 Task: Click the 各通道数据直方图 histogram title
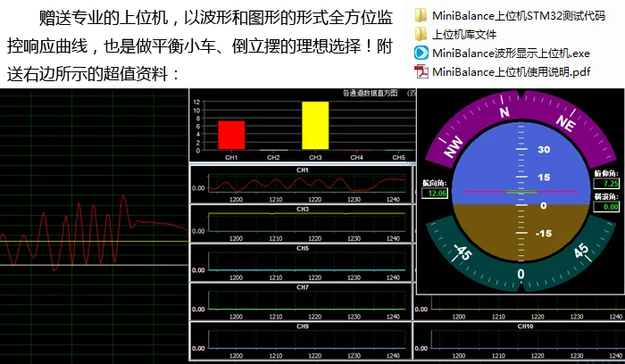[x=370, y=93]
